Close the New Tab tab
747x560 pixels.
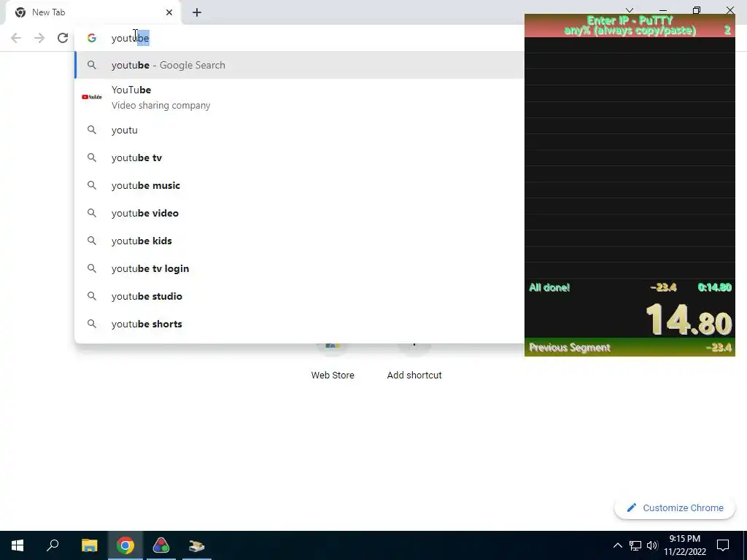point(169,12)
